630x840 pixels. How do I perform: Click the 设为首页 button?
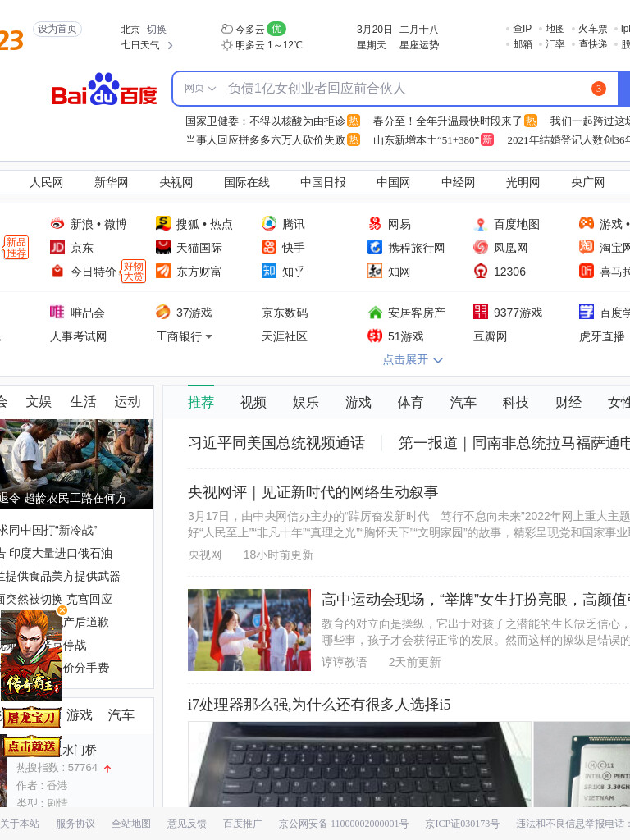[x=57, y=29]
